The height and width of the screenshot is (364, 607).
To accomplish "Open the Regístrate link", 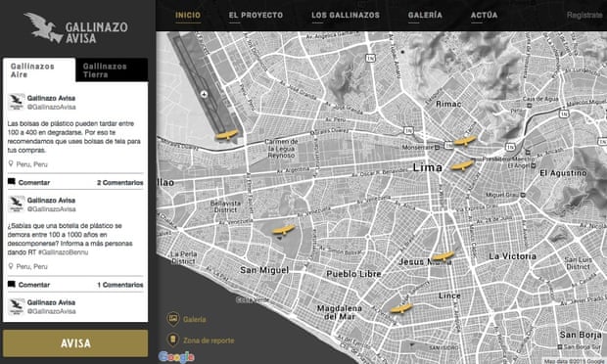I will (584, 15).
